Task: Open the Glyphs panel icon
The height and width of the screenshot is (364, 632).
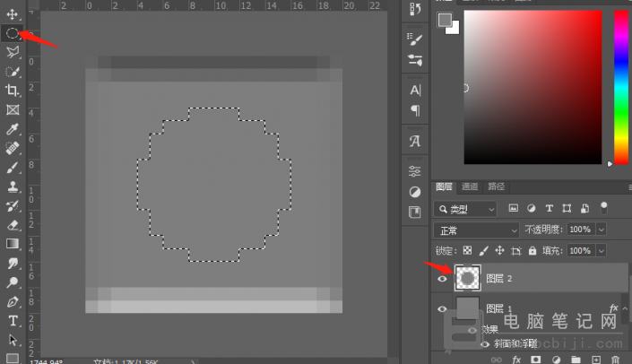Action: (415, 141)
